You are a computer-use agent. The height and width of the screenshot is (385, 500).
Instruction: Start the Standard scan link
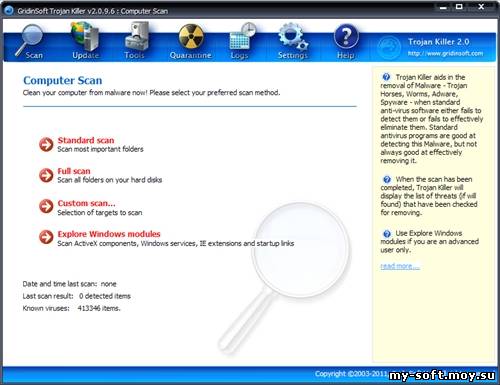(86, 140)
